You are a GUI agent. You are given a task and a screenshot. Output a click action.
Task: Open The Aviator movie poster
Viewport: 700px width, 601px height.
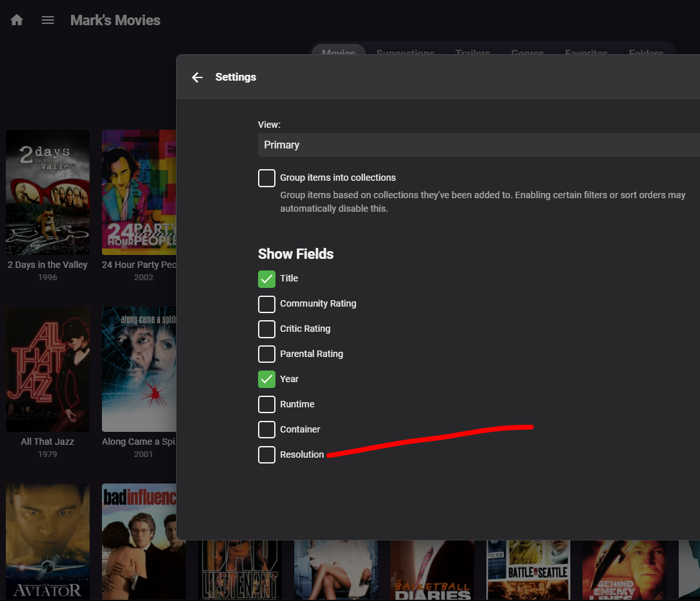48,541
